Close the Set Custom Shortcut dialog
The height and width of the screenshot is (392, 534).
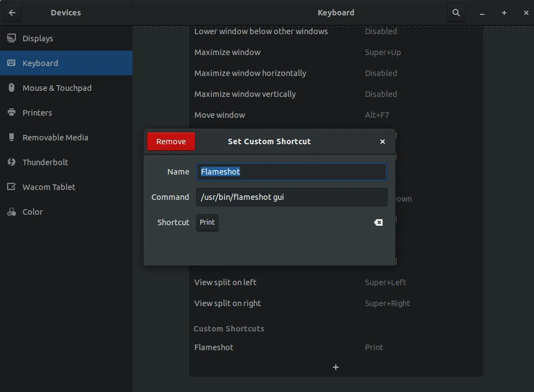pyautogui.click(x=383, y=141)
